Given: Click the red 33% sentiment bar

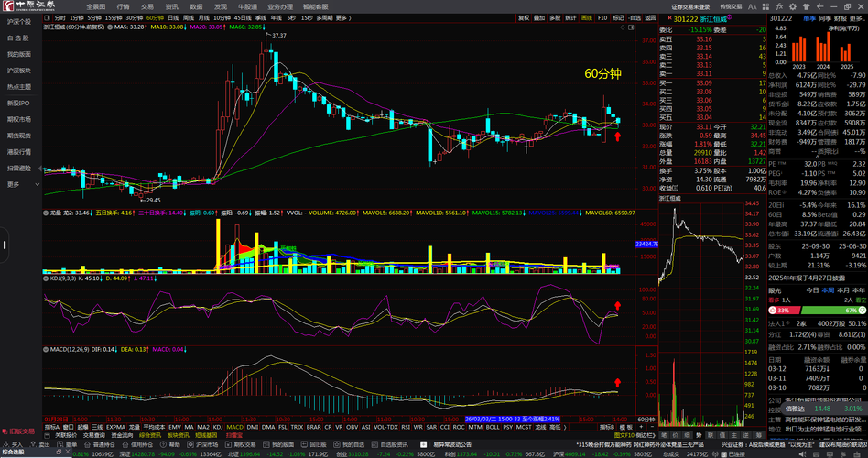Looking at the screenshot, I should click(784, 311).
